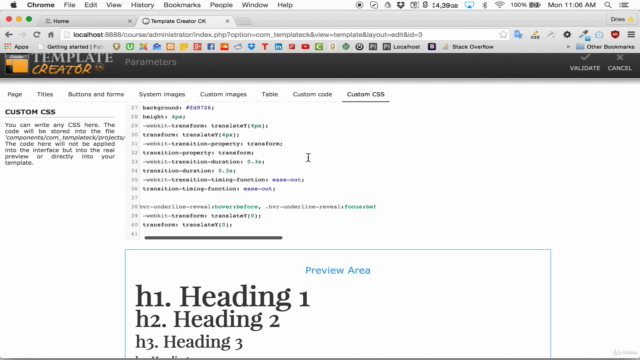The height and width of the screenshot is (360, 640).
Task: Switch to the Buttons and forms tab
Action: pyautogui.click(x=96, y=94)
